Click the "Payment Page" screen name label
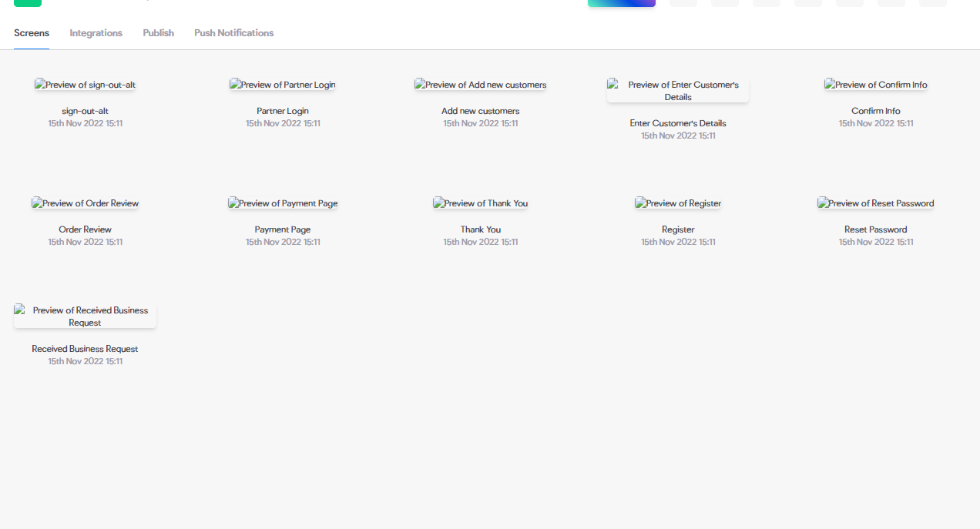Image resolution: width=980 pixels, height=529 pixels. pos(283,229)
